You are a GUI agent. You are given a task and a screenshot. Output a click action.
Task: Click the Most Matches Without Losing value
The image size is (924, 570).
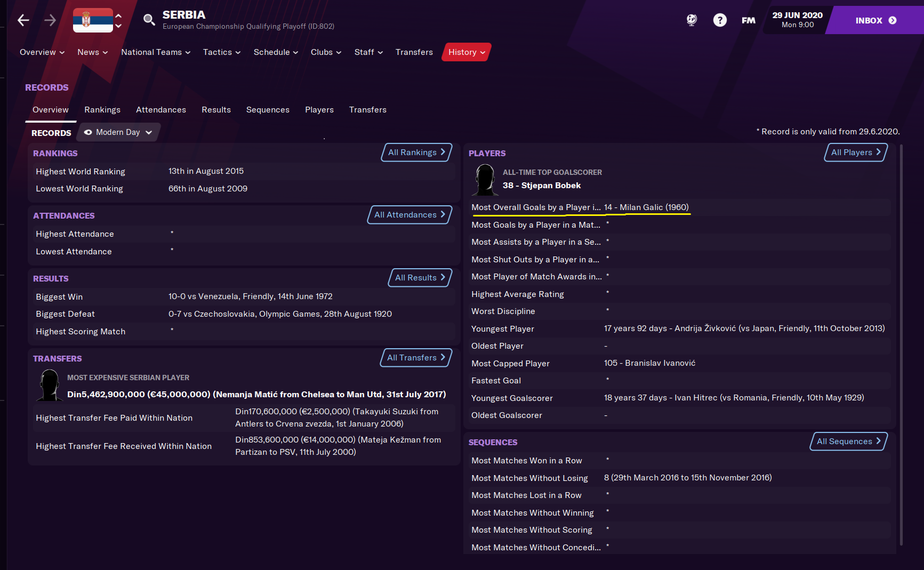[x=688, y=478]
